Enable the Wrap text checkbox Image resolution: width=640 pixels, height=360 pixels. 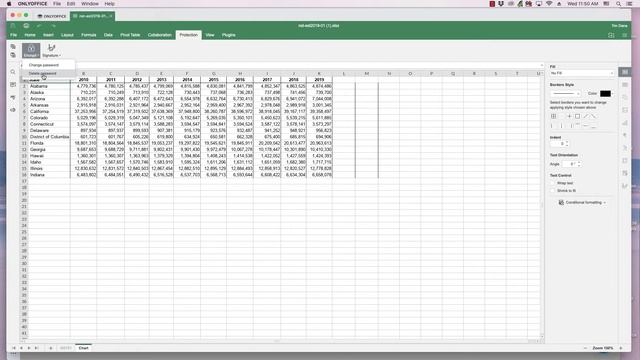553,183
